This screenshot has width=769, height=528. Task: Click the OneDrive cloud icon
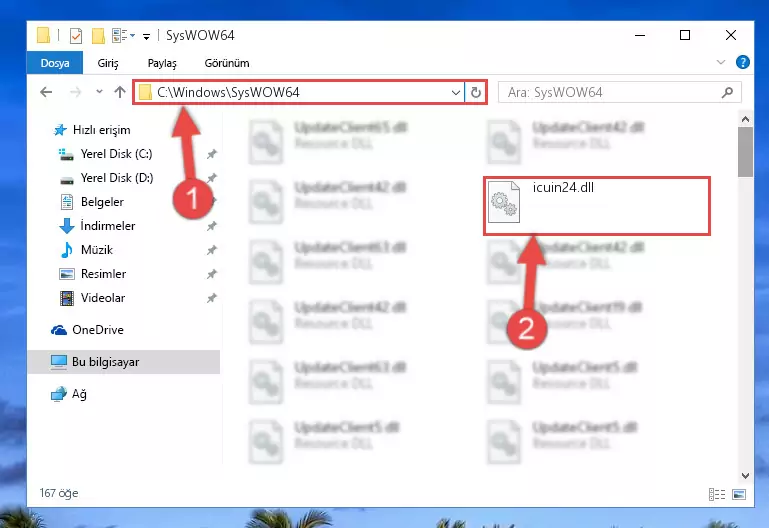59,330
